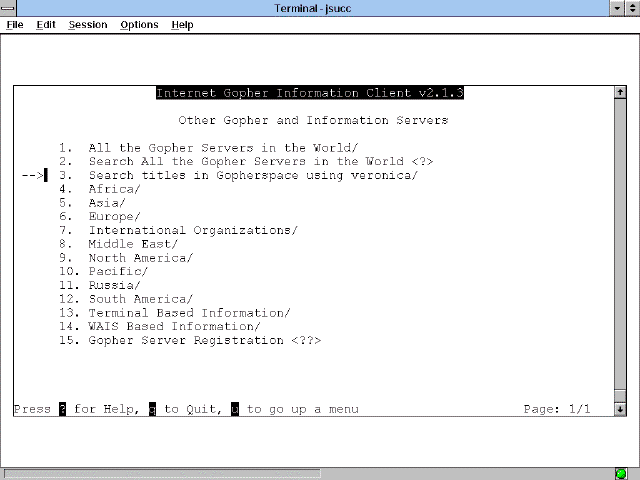The width and height of the screenshot is (640, 480).
Task: Click the '-->' selection arrow cursor
Action: point(33,176)
